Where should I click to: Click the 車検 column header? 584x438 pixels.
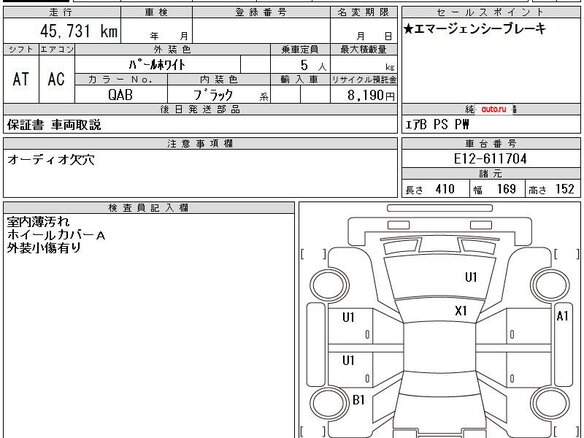click(156, 12)
